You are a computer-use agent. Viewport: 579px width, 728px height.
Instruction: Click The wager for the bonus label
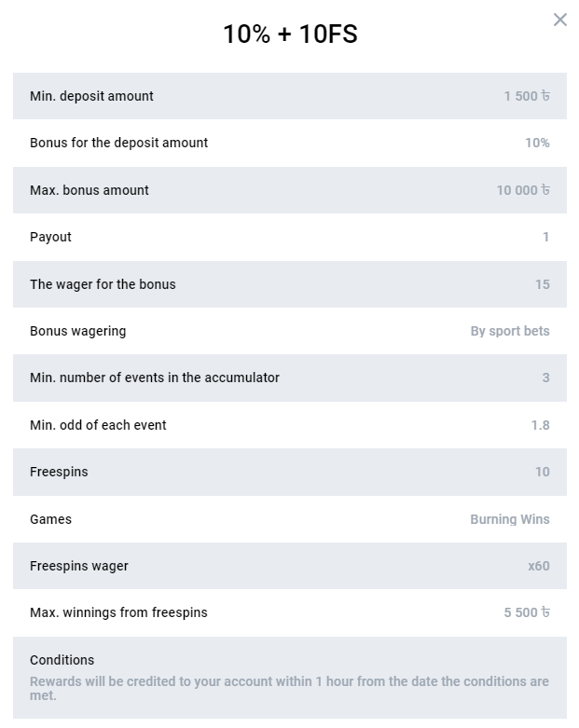(x=103, y=284)
